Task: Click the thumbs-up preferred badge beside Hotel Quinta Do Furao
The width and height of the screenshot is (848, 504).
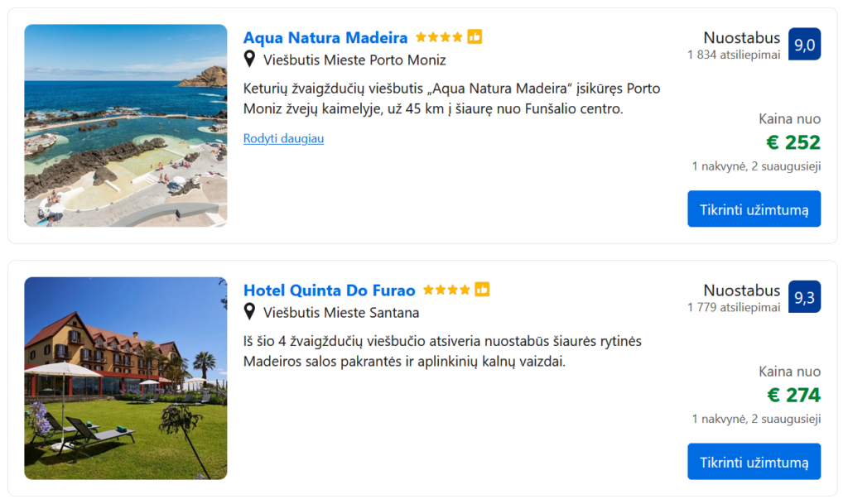Action: click(x=482, y=290)
